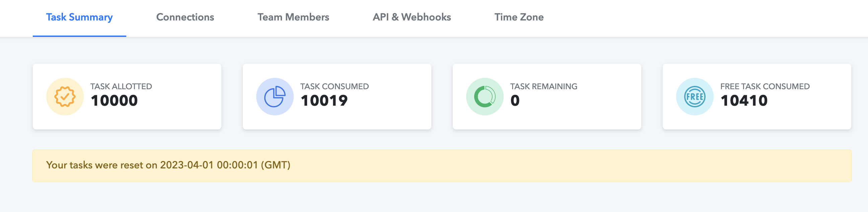Click the teal FREE stamp icon

[x=695, y=97]
